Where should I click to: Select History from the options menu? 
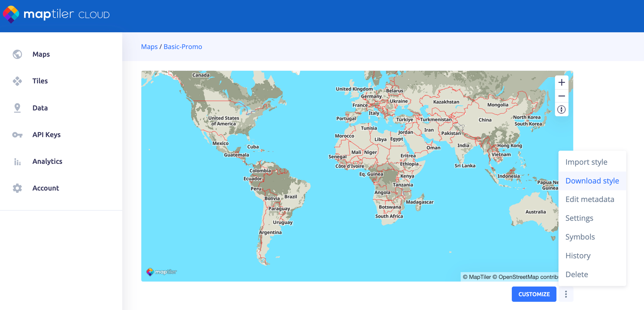click(578, 256)
